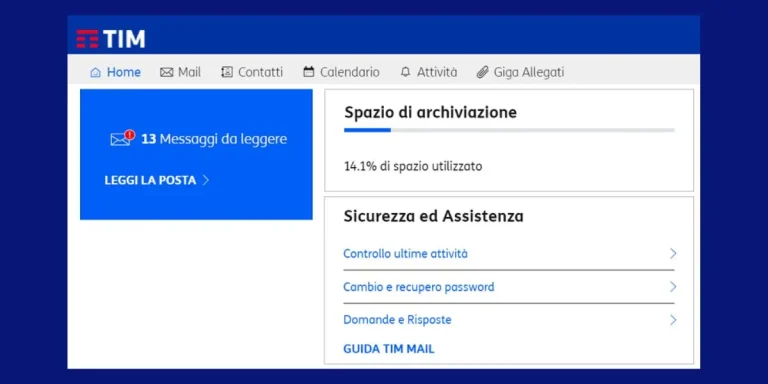
Task: Open Controllo ultime attività link
Action: point(406,254)
